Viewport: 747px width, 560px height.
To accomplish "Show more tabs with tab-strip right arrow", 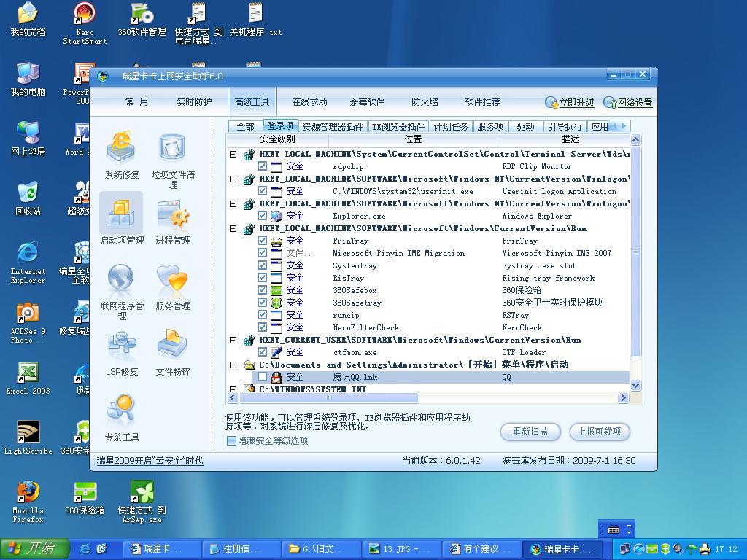I will 624,125.
